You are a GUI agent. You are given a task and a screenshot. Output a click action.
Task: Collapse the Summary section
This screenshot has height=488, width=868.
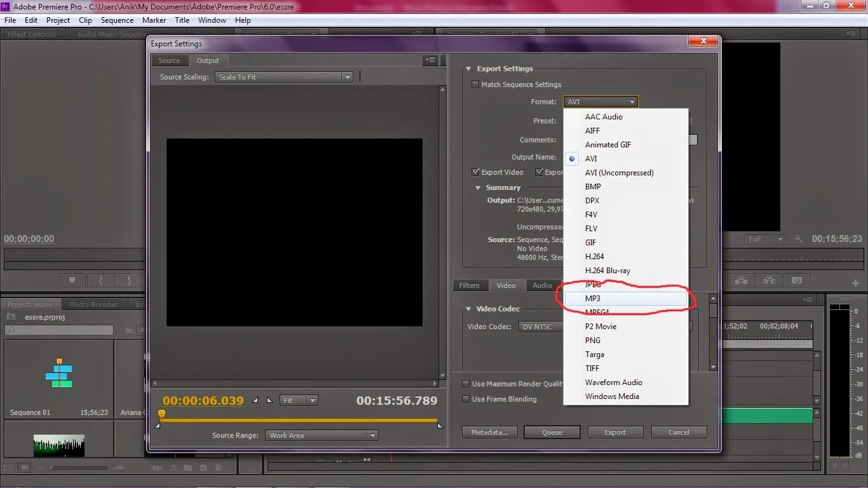point(478,187)
